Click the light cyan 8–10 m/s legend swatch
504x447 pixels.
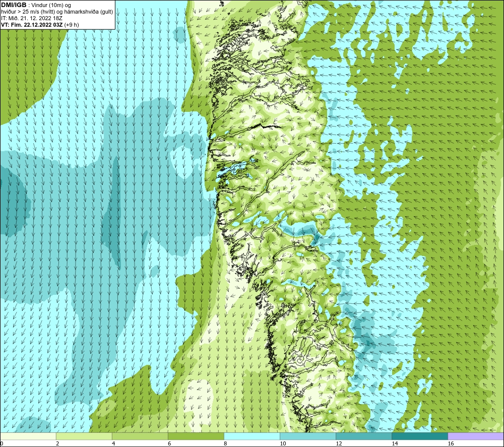[x=252, y=436]
